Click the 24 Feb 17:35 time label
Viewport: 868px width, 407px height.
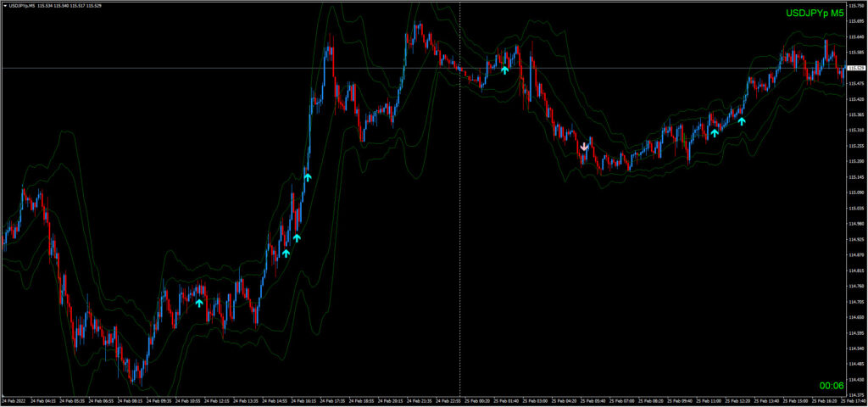pos(331,401)
